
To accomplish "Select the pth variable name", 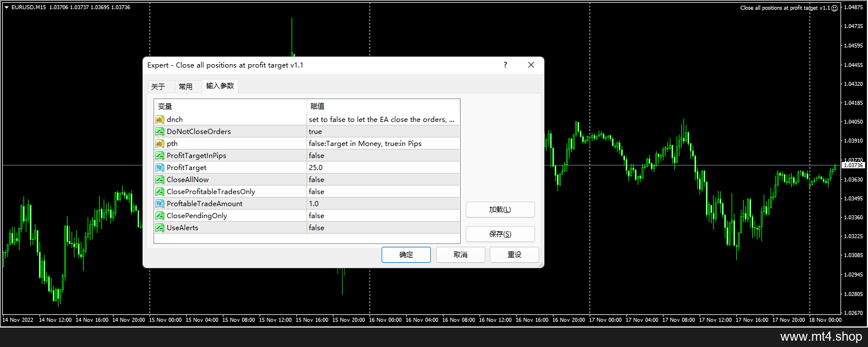I will coord(172,144).
